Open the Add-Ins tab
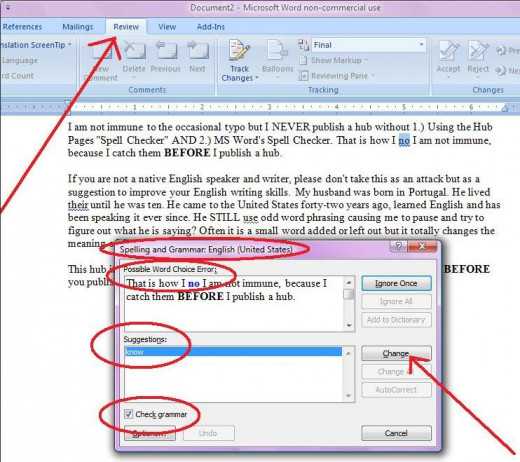Image resolution: width=520 pixels, height=462 pixels. click(x=211, y=27)
